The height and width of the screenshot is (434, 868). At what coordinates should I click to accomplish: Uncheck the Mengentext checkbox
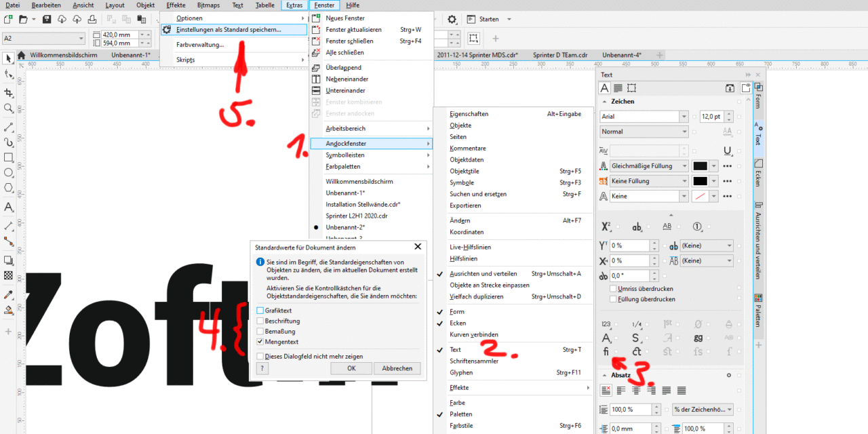pyautogui.click(x=260, y=342)
